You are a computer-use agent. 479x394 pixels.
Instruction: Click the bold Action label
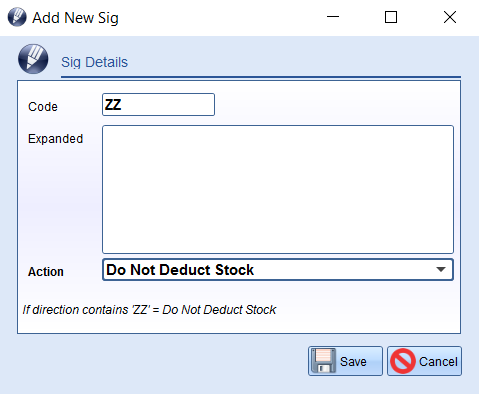click(x=46, y=272)
